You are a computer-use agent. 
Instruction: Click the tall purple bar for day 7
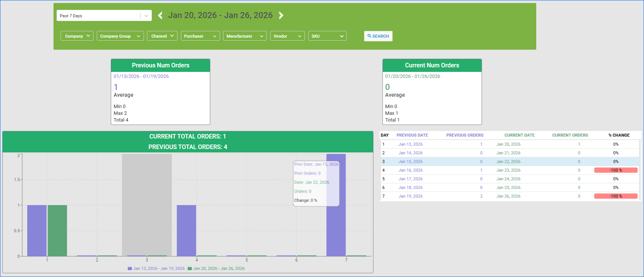click(336, 226)
